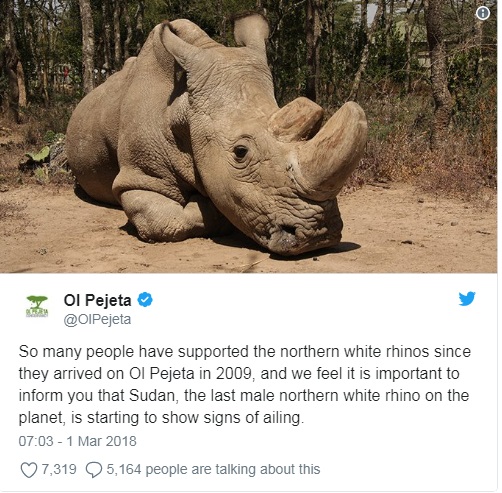This screenshot has width=502, height=493.
Task: Open the rhino photo in the tweet
Action: [x=249, y=137]
